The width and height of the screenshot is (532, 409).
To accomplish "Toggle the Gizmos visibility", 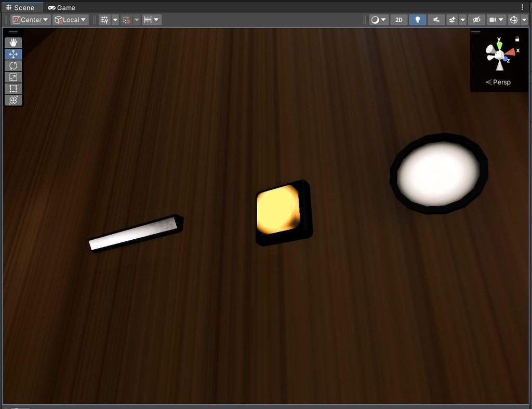I will click(x=514, y=20).
